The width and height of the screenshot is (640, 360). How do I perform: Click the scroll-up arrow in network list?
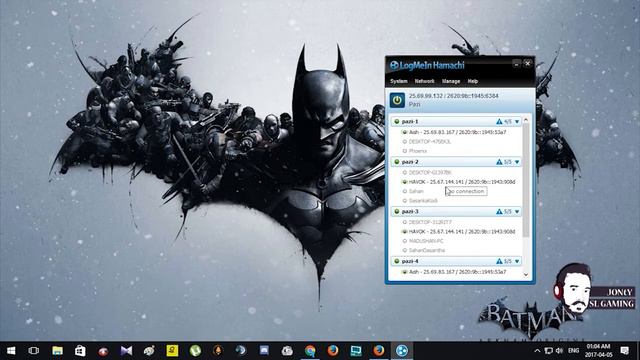coord(526,120)
